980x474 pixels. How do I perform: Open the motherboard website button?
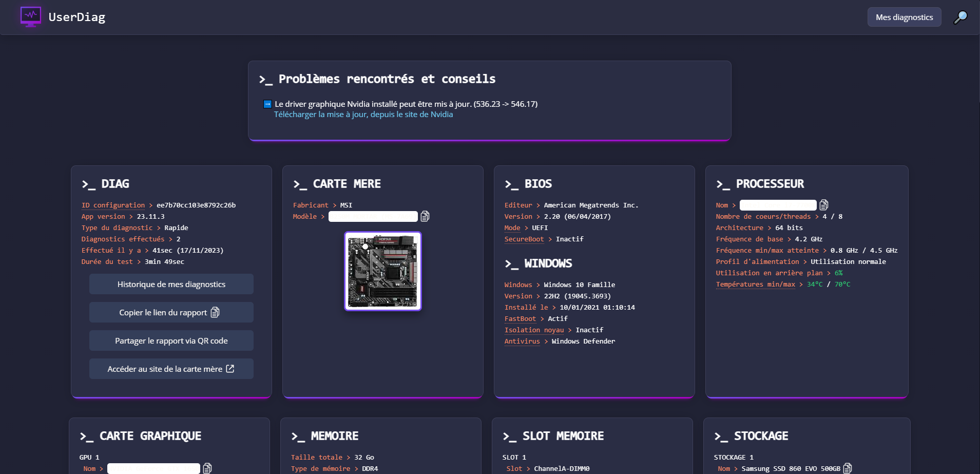171,369
